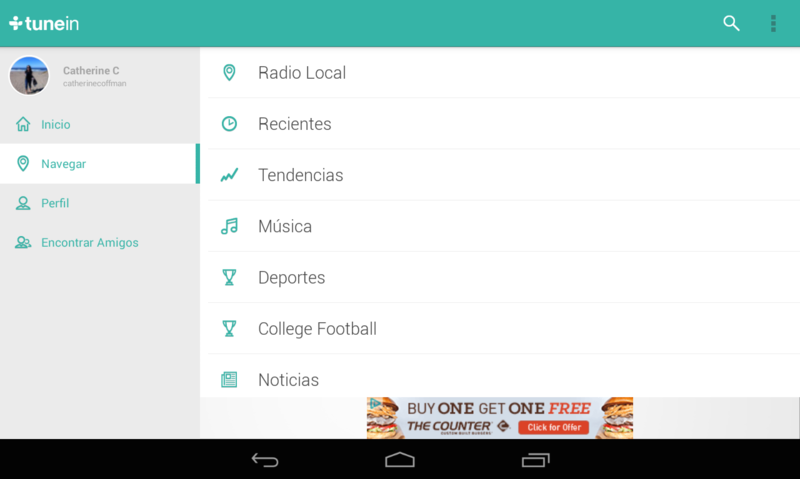Click Catherine C profile picture
Screen dimensions: 800x479
pyautogui.click(x=29, y=75)
